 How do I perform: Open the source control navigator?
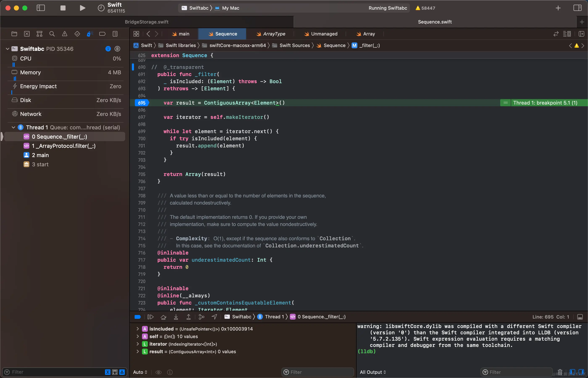pyautogui.click(x=27, y=34)
